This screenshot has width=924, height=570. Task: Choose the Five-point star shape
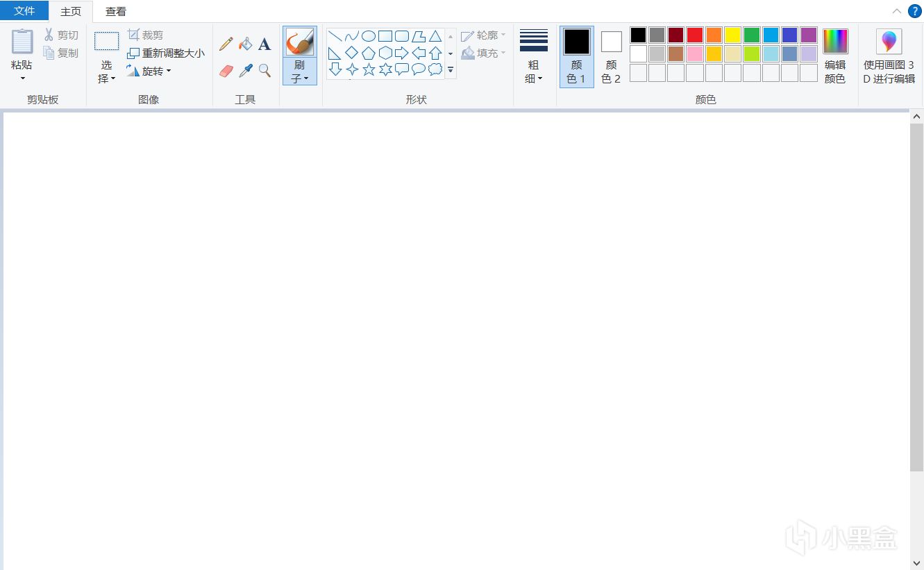369,69
